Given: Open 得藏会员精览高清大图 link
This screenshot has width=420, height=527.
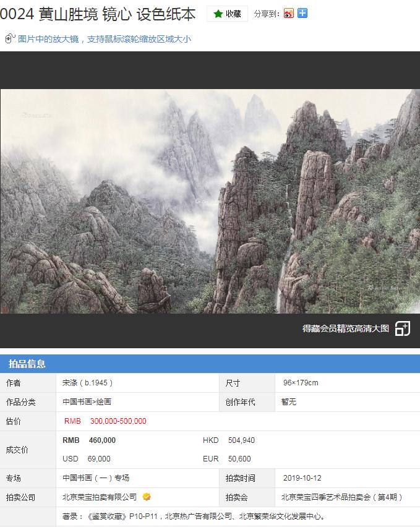Looking at the screenshot, I should click(345, 328).
